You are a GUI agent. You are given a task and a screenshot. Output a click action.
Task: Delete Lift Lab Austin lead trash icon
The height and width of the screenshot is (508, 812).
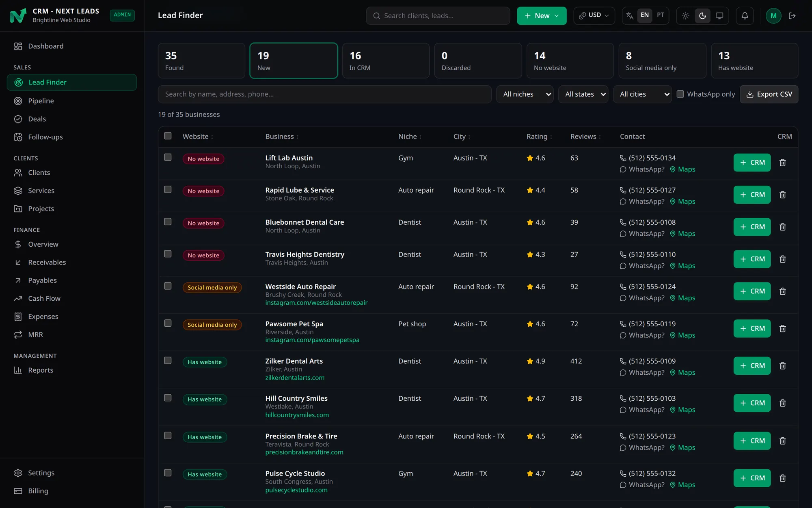coord(783,163)
